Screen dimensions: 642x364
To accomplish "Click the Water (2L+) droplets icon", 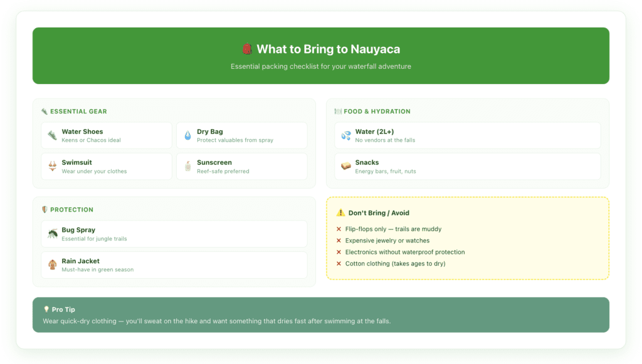I will [x=346, y=135].
